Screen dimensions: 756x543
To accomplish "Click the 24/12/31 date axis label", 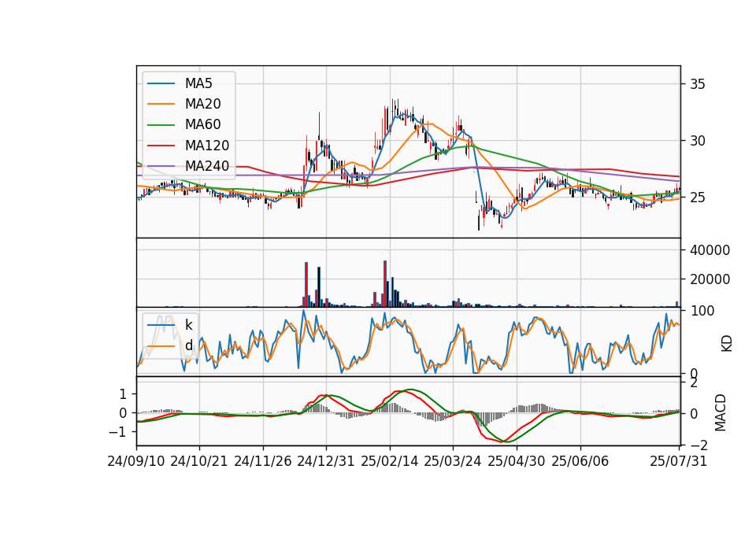I will pos(326,461).
